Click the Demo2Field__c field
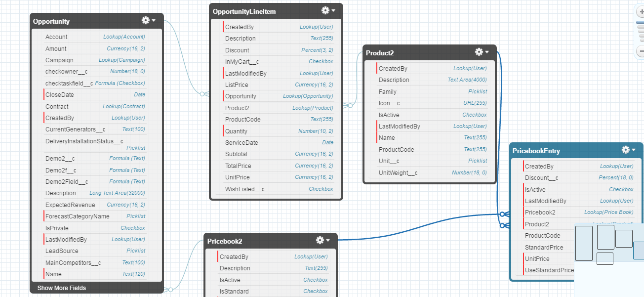Viewport: 644px width, 297px height. point(95,181)
